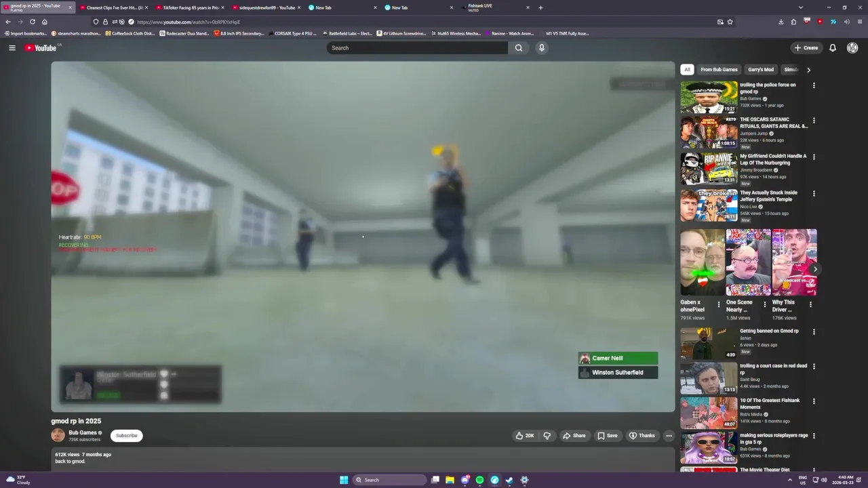Reload the page with the browser refresh icon
Screen dimensions: 868x488
32,22
